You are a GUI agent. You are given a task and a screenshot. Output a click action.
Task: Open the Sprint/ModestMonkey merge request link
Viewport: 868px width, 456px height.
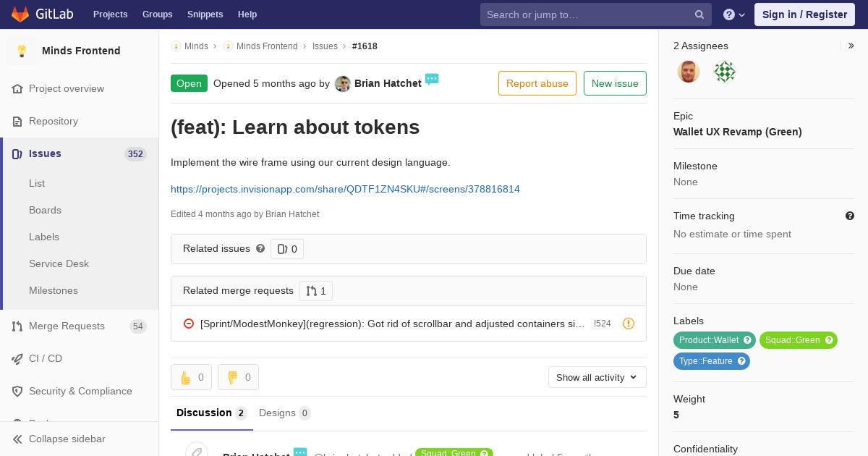click(x=393, y=324)
